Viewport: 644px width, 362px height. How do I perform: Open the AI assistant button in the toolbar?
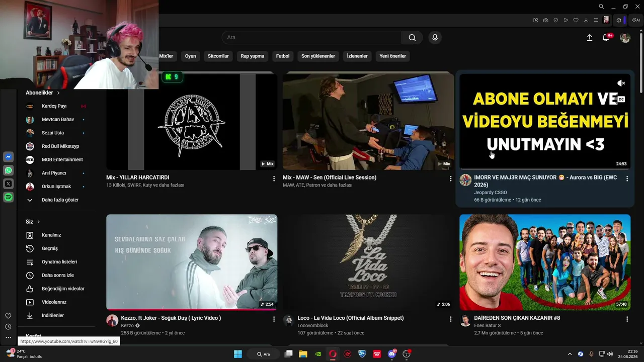tap(636, 20)
